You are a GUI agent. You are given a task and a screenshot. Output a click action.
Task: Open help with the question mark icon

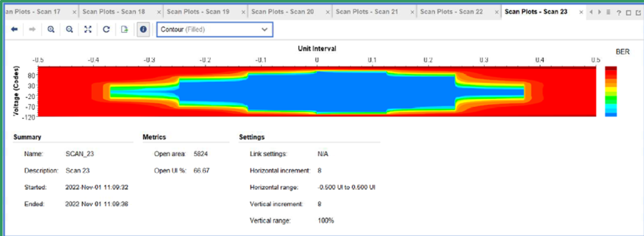[x=619, y=13]
